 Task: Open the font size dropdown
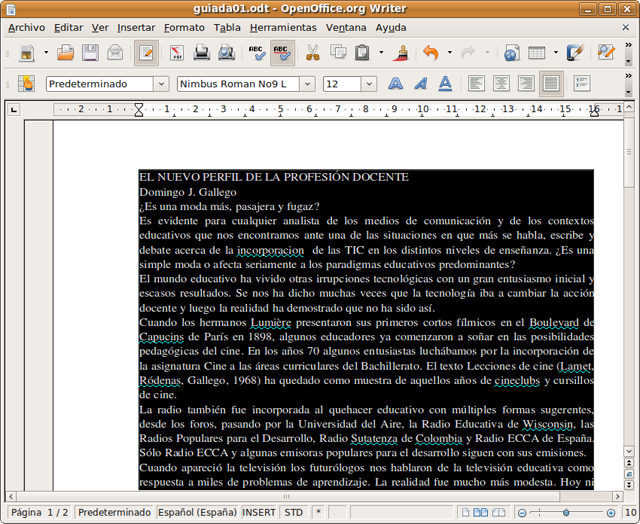click(x=369, y=84)
